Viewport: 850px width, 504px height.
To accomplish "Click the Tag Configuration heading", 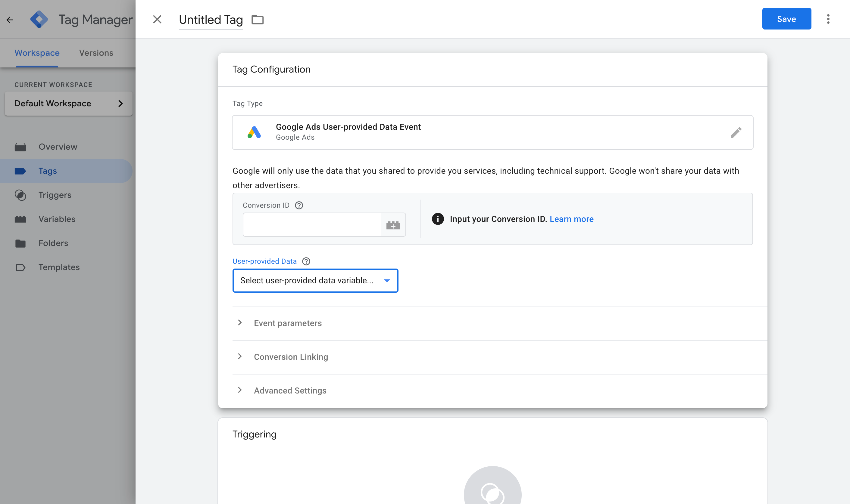I will (271, 69).
